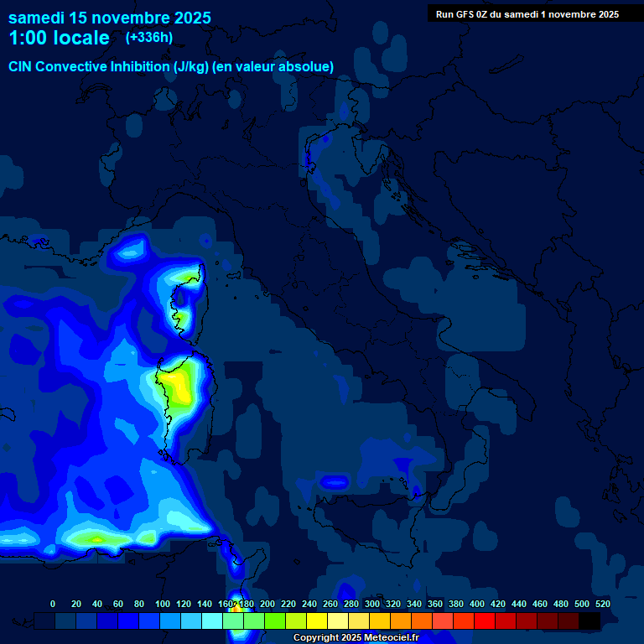
Task: Click the yellow-green CIN streak near the Algerian coast
Action: (x=94, y=538)
